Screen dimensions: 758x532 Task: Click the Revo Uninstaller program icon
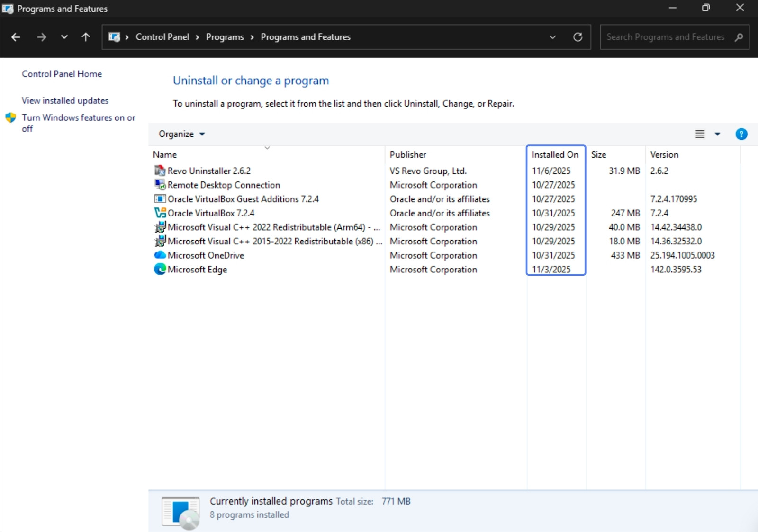tap(160, 171)
